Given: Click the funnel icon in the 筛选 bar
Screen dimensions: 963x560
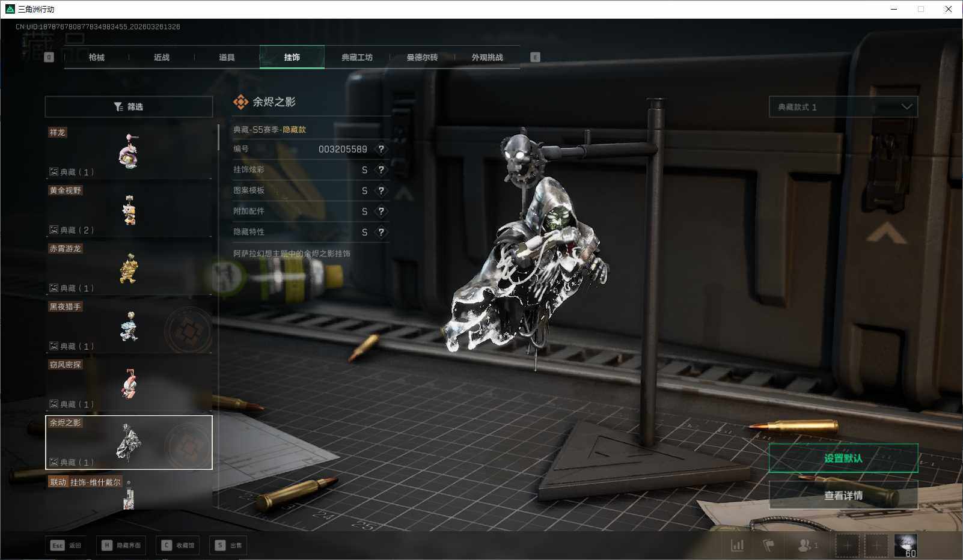Looking at the screenshot, I should tap(118, 107).
